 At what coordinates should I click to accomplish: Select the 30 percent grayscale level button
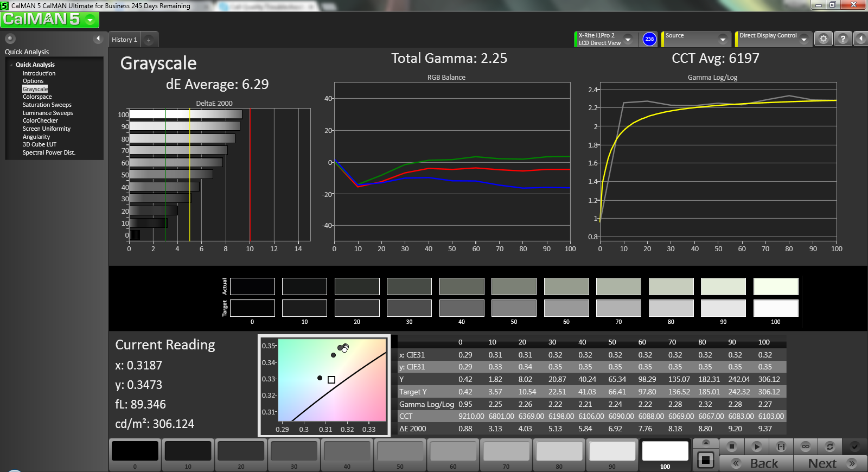tap(294, 455)
